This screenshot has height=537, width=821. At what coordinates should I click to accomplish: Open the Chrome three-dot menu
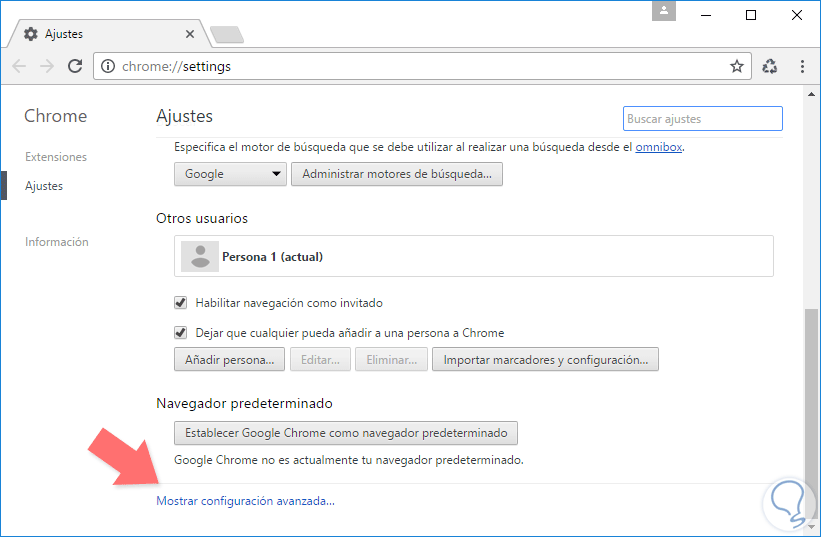[802, 66]
